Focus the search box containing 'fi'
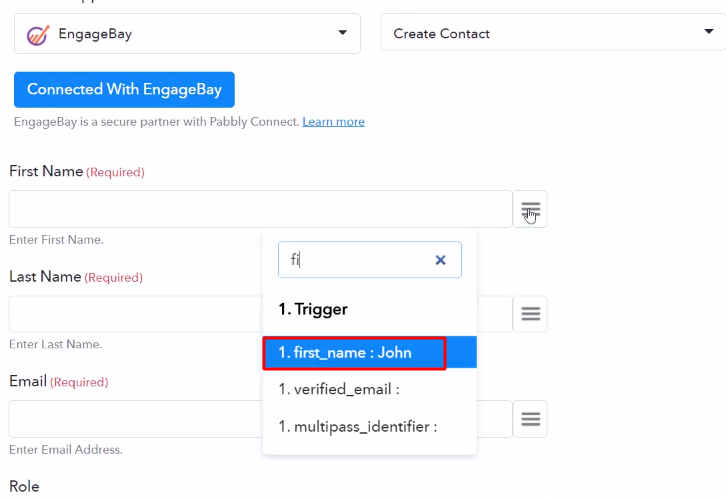The height and width of the screenshot is (500, 726). [x=369, y=260]
